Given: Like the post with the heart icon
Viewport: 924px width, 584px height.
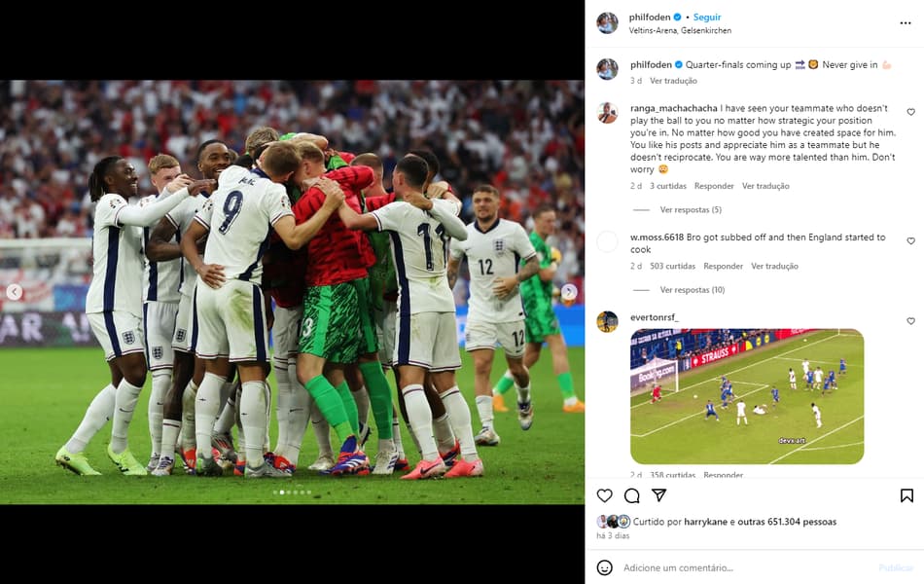Looking at the screenshot, I should 604,495.
